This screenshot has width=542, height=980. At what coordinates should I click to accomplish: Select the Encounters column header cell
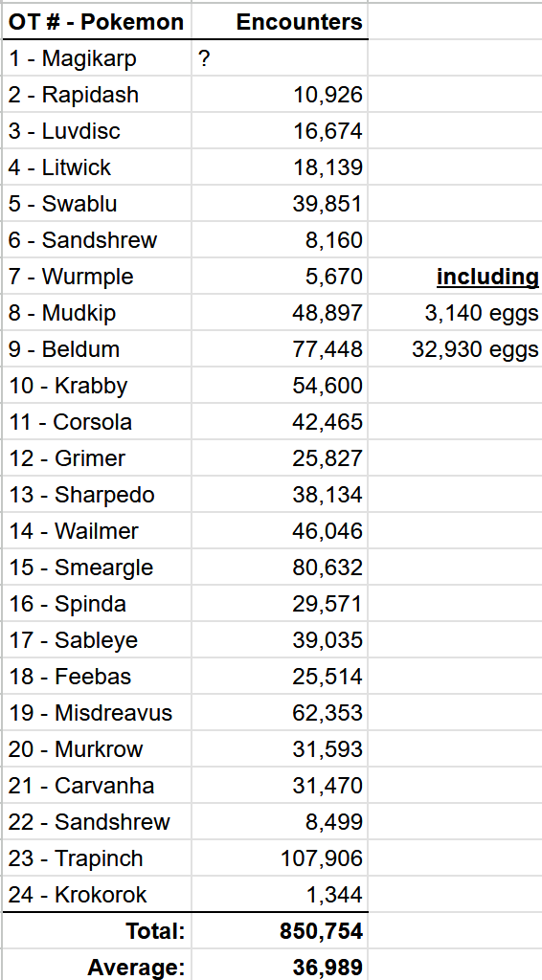[x=280, y=23]
